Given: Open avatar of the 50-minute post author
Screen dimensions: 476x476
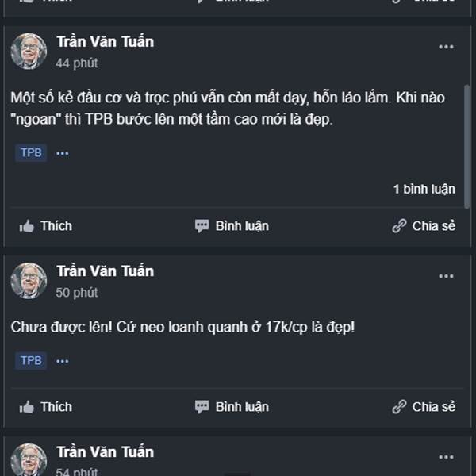Looking at the screenshot, I should 29,281.
